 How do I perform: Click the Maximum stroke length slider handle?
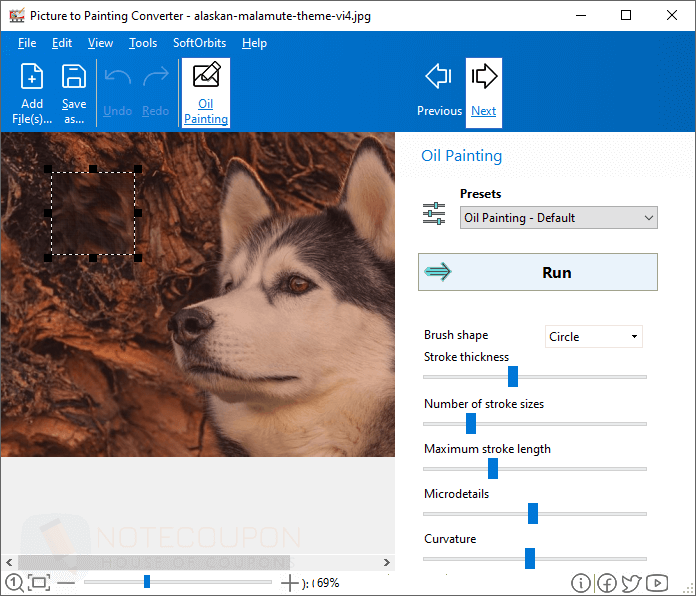click(493, 469)
